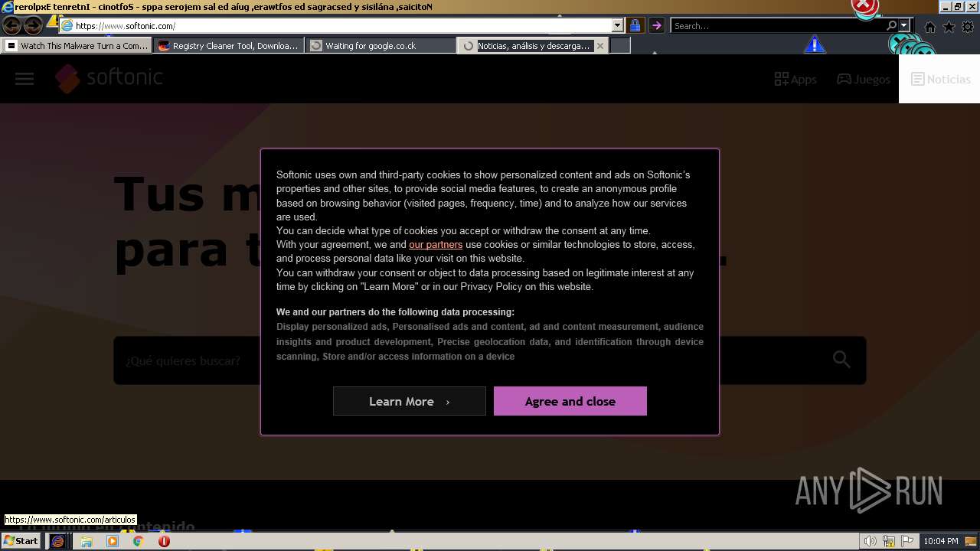Go back with the browser back arrow
Image resolution: width=980 pixels, height=551 pixels.
pyautogui.click(x=11, y=25)
